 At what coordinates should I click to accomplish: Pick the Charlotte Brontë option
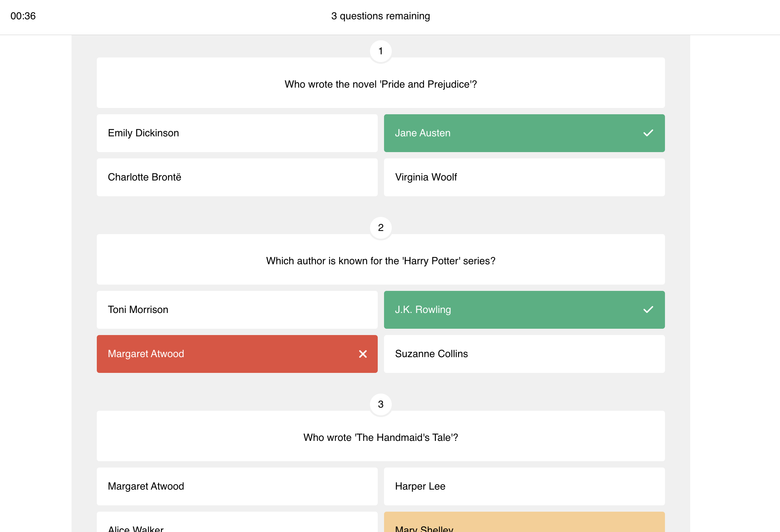(x=237, y=177)
